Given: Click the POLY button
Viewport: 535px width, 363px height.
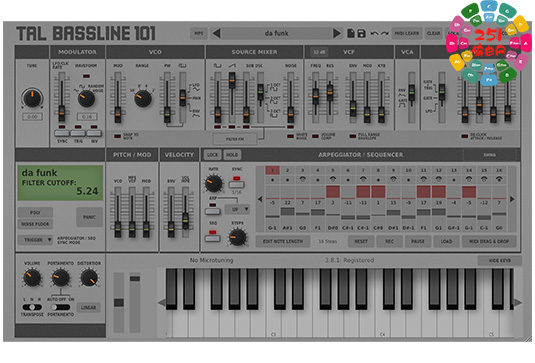Looking at the screenshot, I should click(x=35, y=213).
